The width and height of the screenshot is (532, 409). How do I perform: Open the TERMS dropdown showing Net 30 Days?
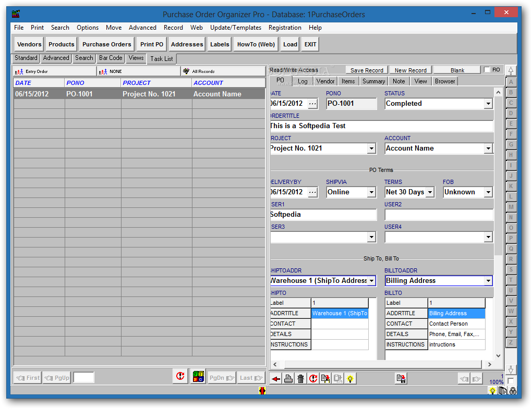pos(430,192)
